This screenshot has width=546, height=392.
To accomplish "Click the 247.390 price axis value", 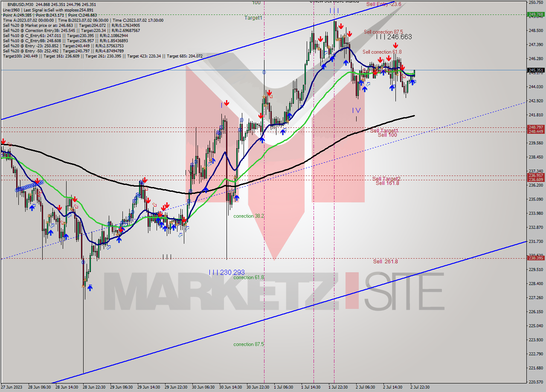I will click(x=536, y=45).
